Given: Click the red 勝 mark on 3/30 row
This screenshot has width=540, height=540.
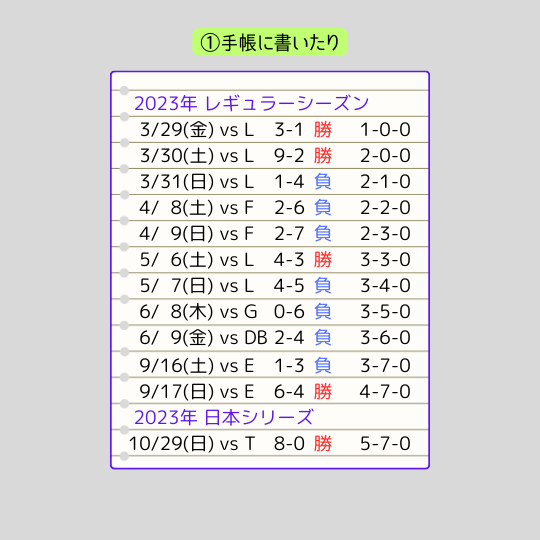Looking at the screenshot, I should point(323,156).
